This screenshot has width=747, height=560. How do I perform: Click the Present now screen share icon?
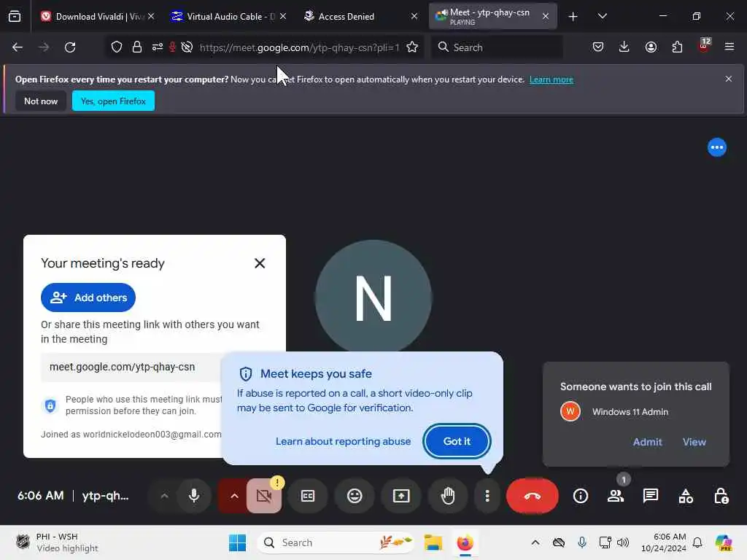[401, 496]
